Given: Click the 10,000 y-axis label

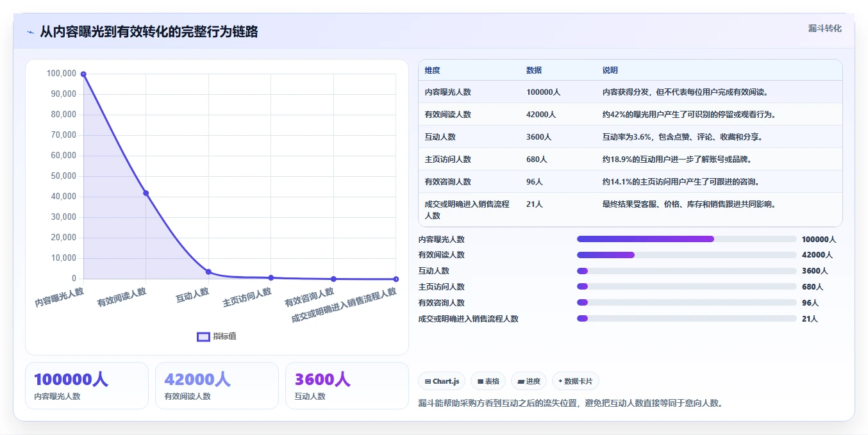Looking at the screenshot, I should point(63,258).
